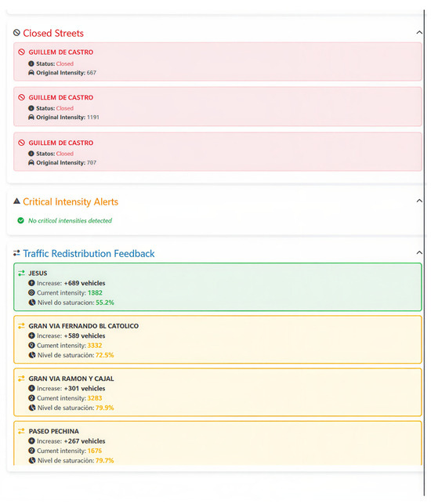Click saturation pie icon beside 79.7%

tap(32, 461)
